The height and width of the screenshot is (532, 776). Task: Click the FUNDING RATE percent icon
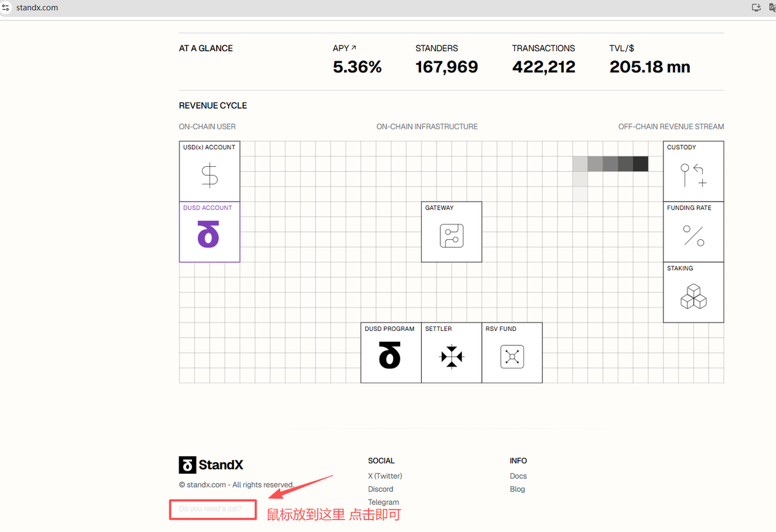693,236
